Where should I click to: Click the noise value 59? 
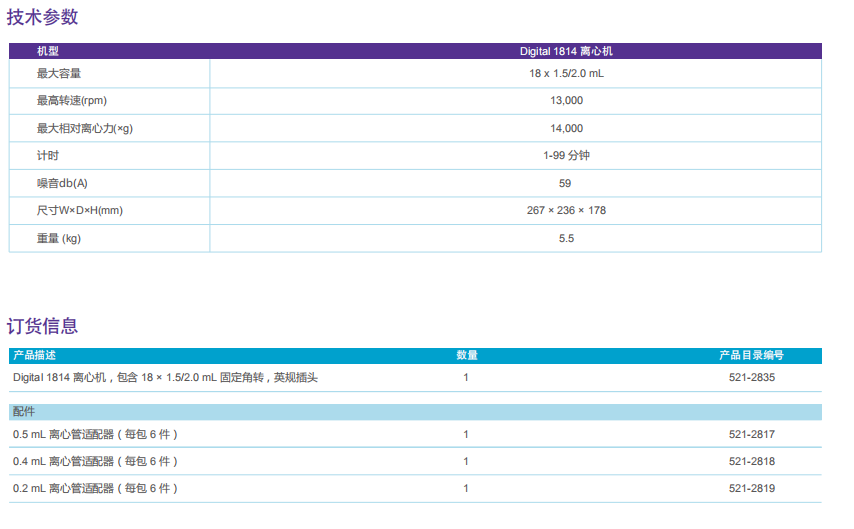(565, 183)
